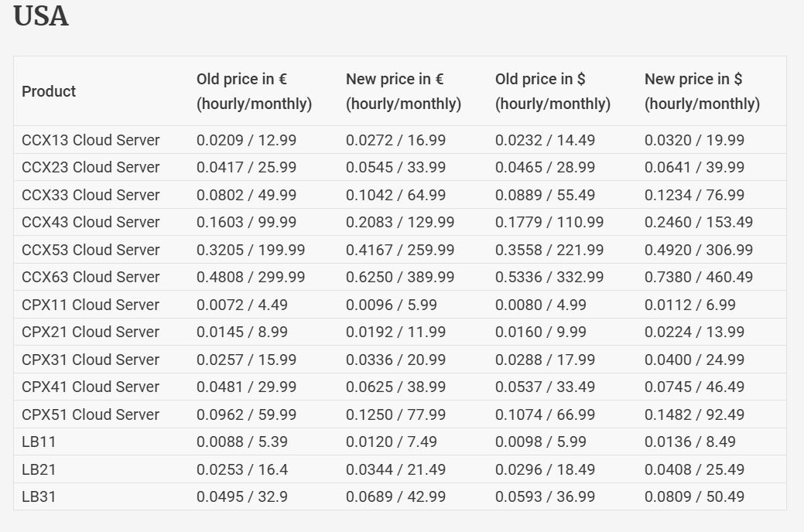Click LB31 new dollar price 0.0809 / 50.49
Screen dimensions: 804x532
694,496
